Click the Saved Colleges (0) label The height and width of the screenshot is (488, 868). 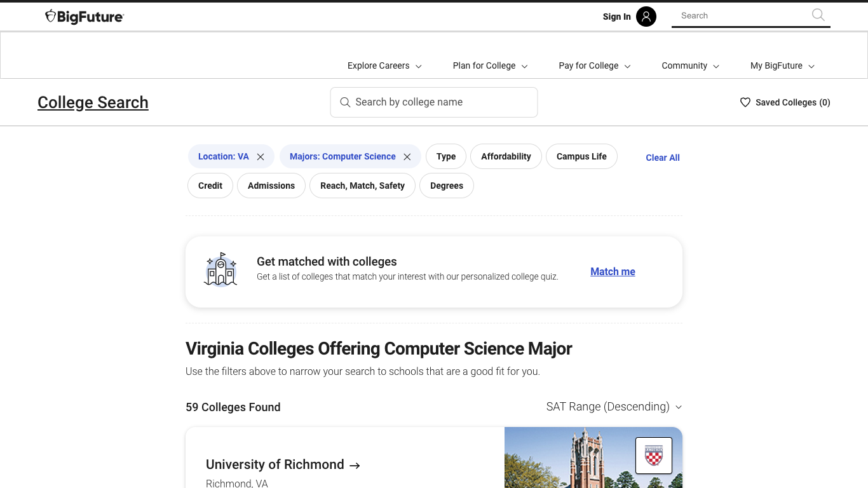coord(792,102)
